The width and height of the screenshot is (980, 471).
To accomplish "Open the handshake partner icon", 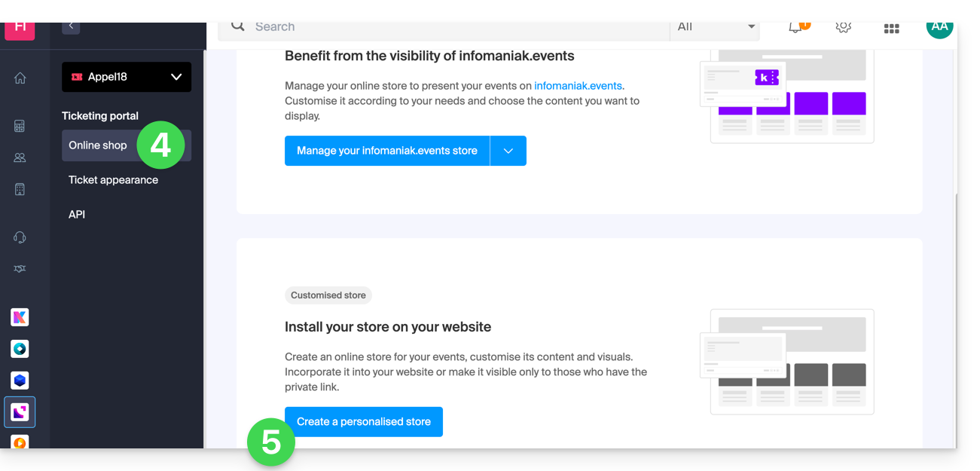I will pyautogui.click(x=20, y=269).
